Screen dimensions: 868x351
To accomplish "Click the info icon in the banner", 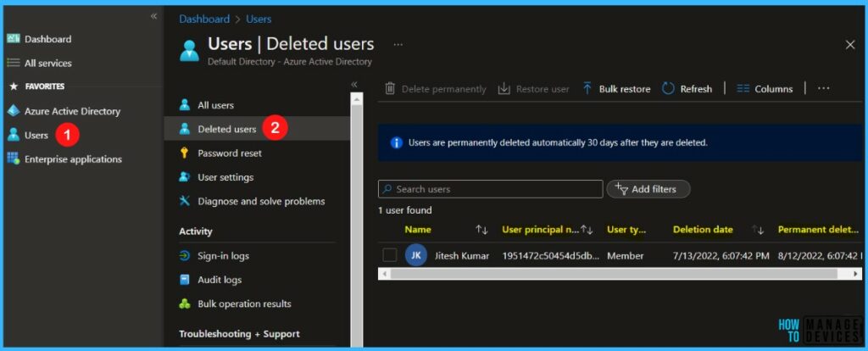I will pos(397,142).
